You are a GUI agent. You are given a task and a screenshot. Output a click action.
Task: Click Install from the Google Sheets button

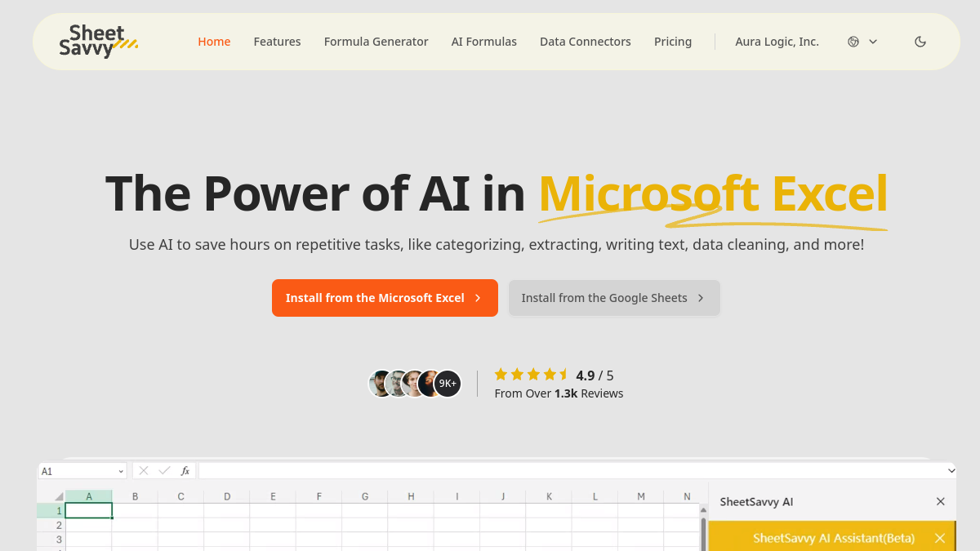pos(614,298)
